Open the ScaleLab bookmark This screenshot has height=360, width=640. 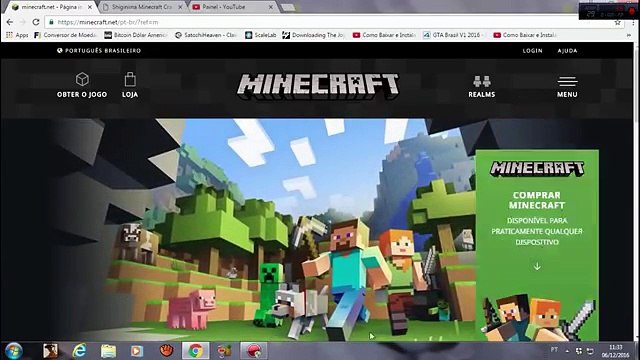tap(260, 35)
